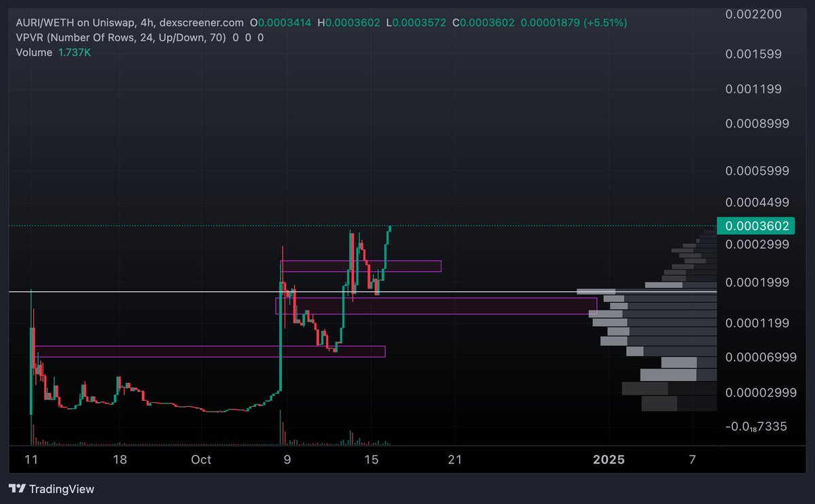Click price axis label 0.0001999

[x=757, y=282]
